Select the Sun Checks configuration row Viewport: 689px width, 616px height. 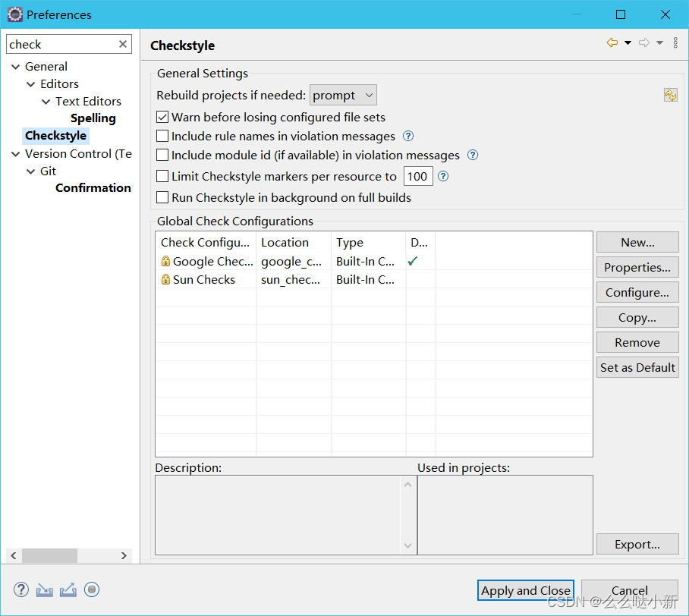[x=374, y=279]
